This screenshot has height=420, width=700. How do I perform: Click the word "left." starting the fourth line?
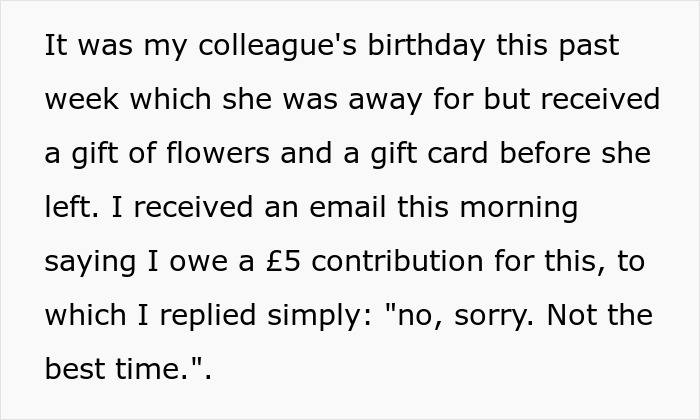point(71,207)
